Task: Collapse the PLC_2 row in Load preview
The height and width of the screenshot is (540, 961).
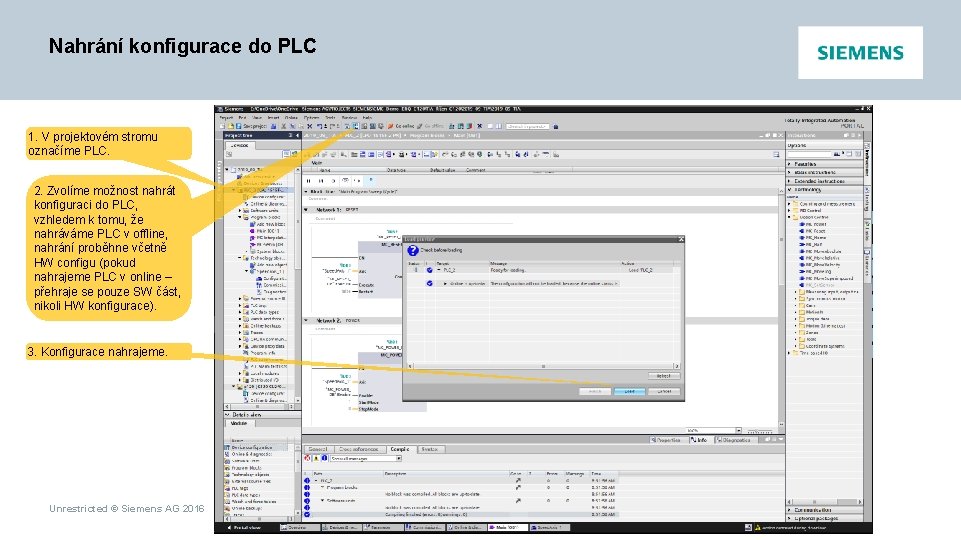Action: (439, 270)
